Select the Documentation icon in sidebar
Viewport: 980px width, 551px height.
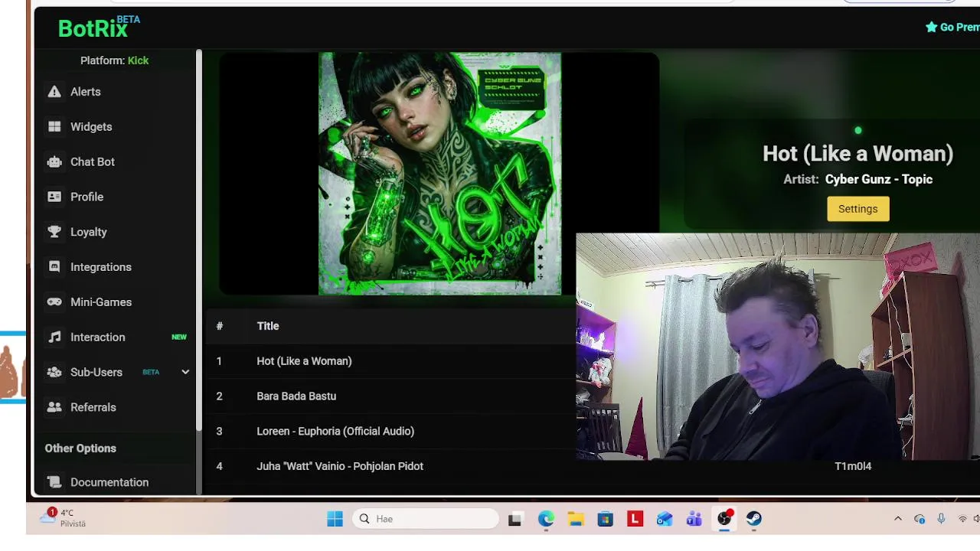[54, 482]
